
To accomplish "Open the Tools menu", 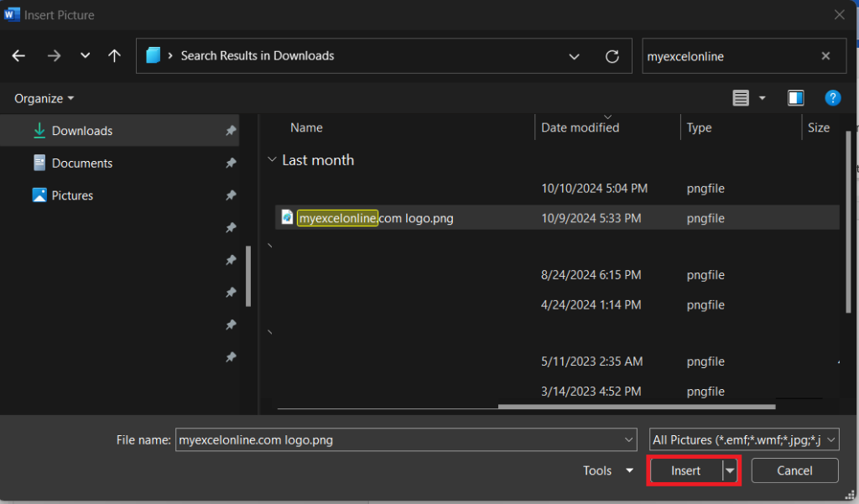I will click(608, 470).
